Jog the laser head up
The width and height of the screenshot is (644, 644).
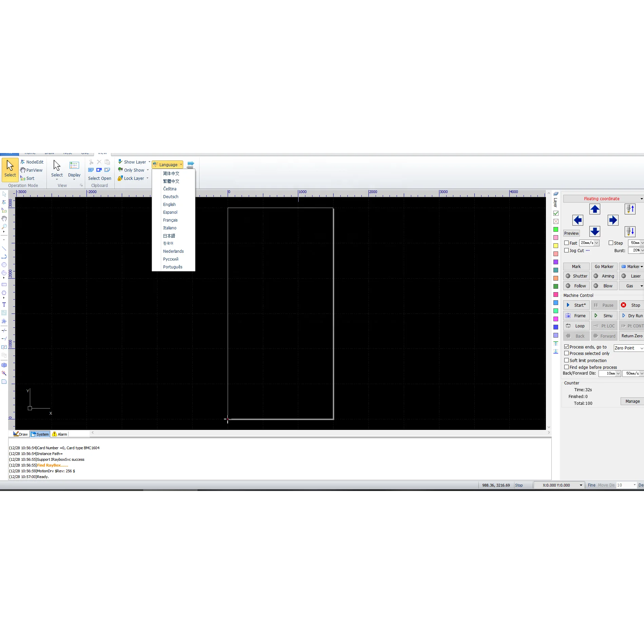pos(594,209)
